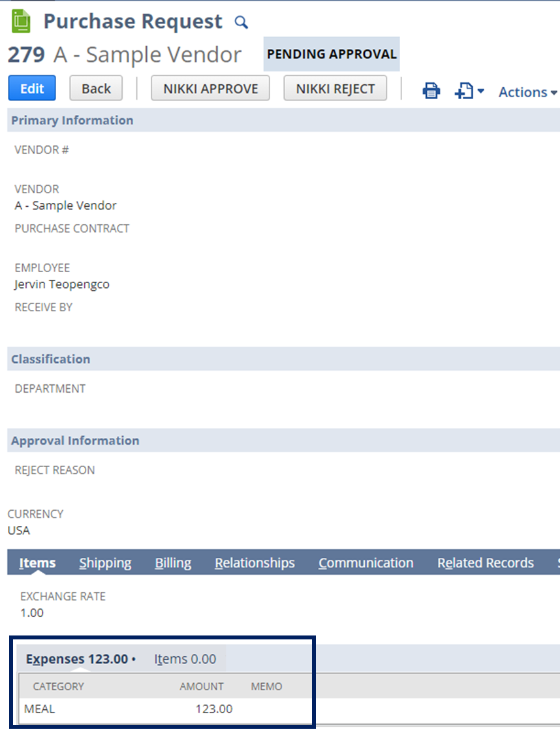This screenshot has height=734, width=560.
Task: Open the search magnifier next to Purchase Request
Action: 241,22
